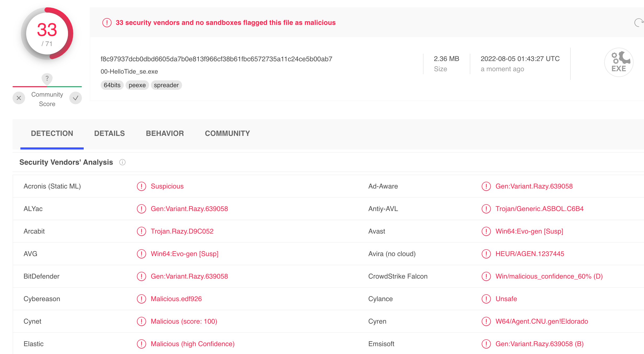Click the alert icon in malicious banner
The height and width of the screenshot is (354, 644).
[x=107, y=23]
